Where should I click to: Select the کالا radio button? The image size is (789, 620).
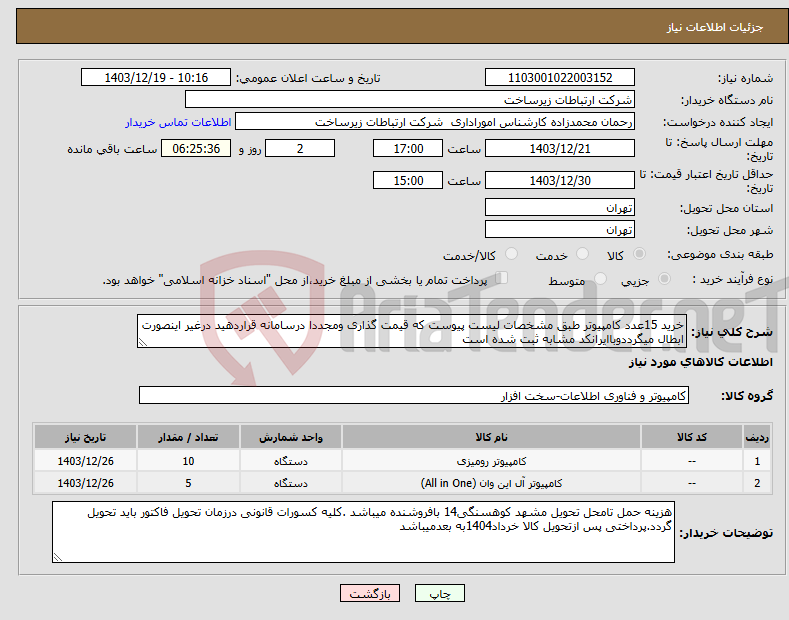(639, 254)
